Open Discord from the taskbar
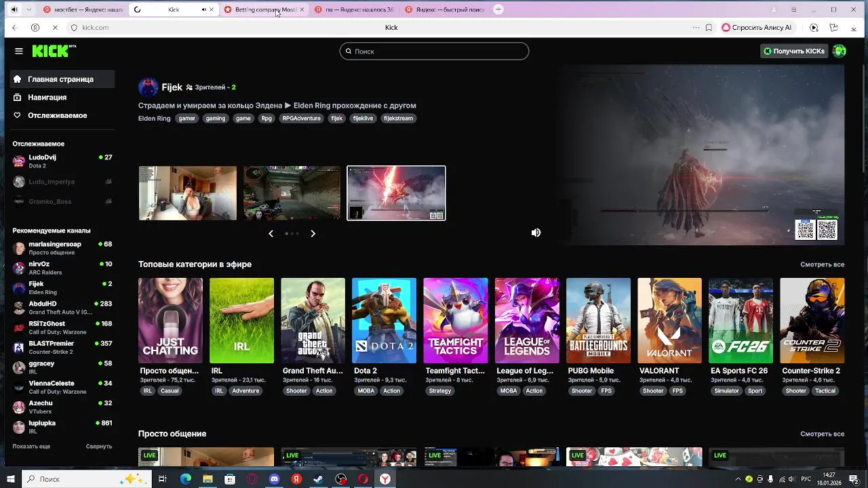 click(x=274, y=479)
